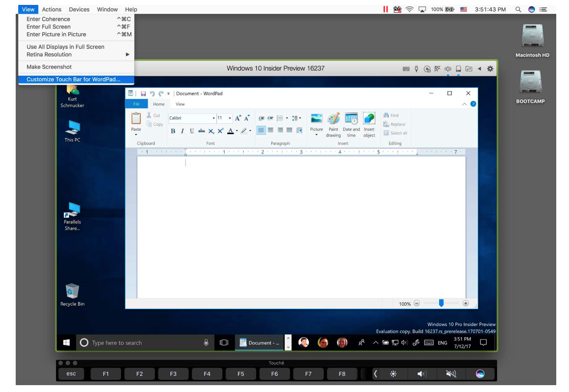
Task: Click the sound icon in VM title bar
Action: pyautogui.click(x=448, y=69)
